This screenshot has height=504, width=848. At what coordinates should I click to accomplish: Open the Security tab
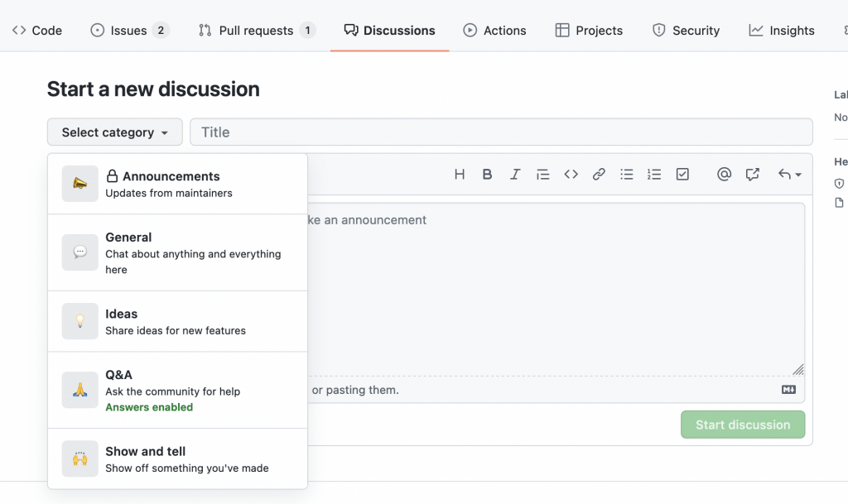[x=686, y=31]
